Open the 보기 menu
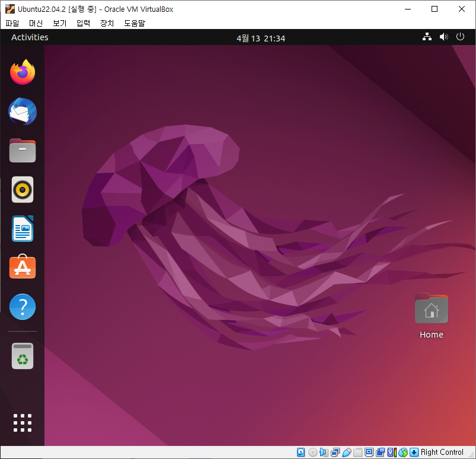 tap(59, 23)
